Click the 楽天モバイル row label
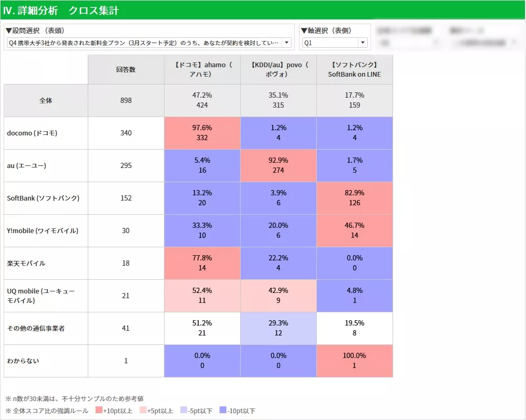The width and height of the screenshot is (526, 420). click(26, 264)
